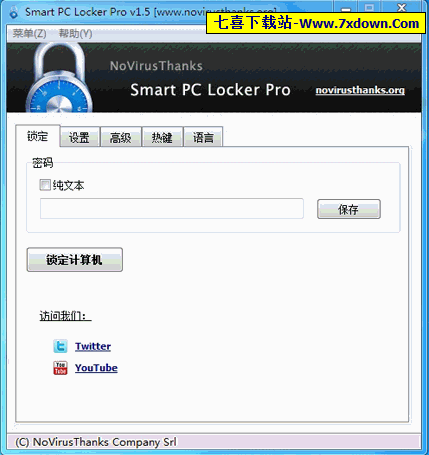
Task: Click the 锁定计算机 lock computer button
Action: tap(74, 260)
